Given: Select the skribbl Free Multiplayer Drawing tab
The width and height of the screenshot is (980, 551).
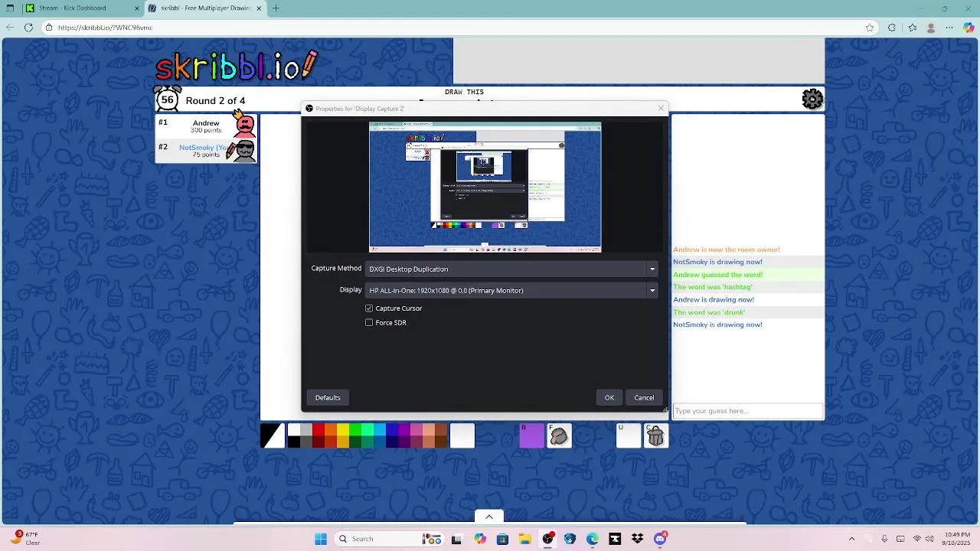Looking at the screenshot, I should (x=205, y=8).
